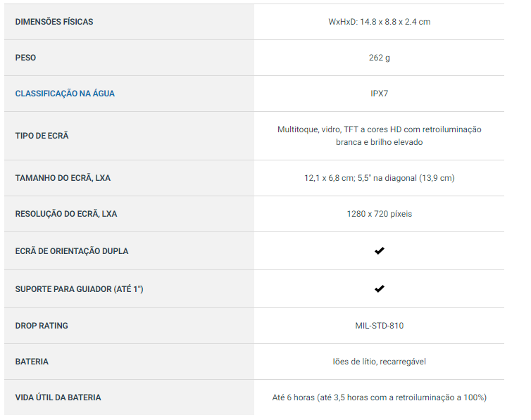The height and width of the screenshot is (420, 531).
Task: Click the Até 6 horas battery life value
Action: pyautogui.click(x=379, y=397)
